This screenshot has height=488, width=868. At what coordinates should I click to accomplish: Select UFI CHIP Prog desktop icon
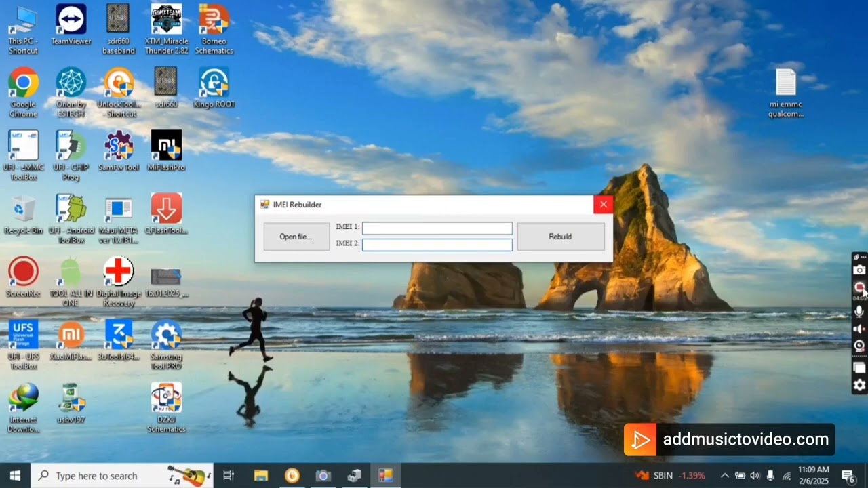(71, 156)
